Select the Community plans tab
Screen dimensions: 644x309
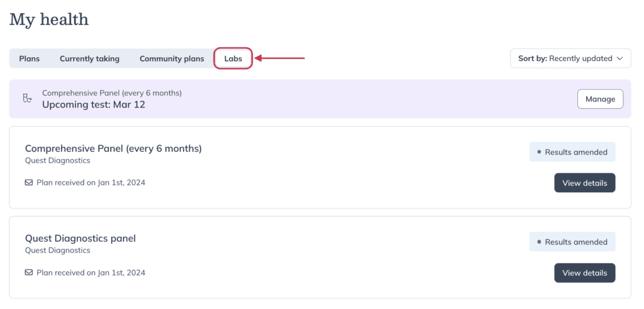pos(172,58)
